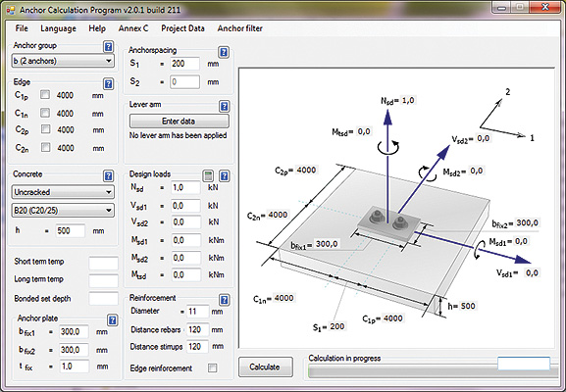
Task: Enable the C1n edge checkbox
Action: (45, 113)
